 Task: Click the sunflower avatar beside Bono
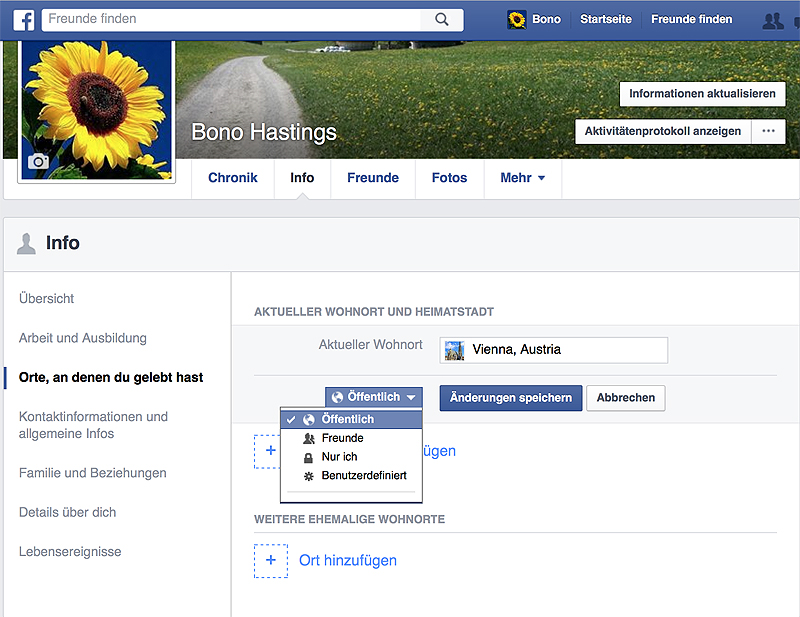[517, 20]
